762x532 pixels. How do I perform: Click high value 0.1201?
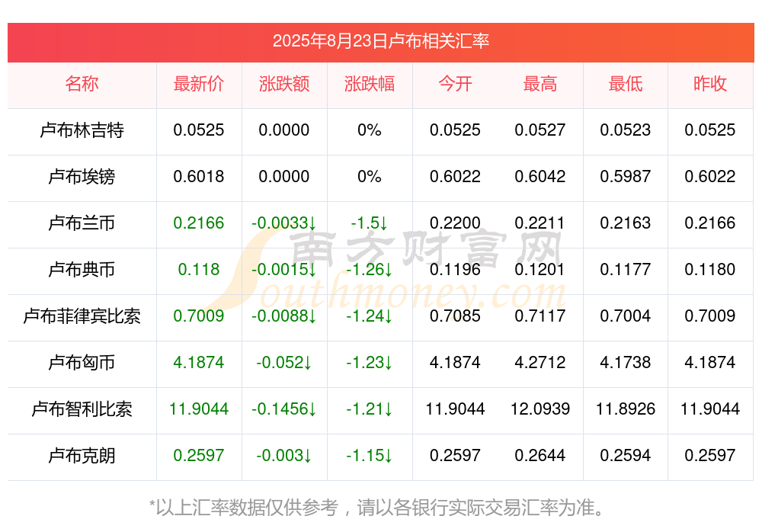[x=540, y=269]
